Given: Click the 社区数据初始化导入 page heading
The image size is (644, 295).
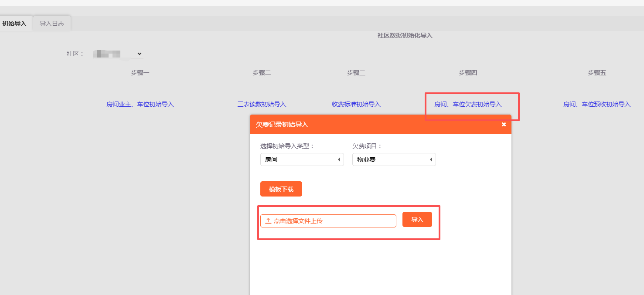Looking at the screenshot, I should coord(405,35).
